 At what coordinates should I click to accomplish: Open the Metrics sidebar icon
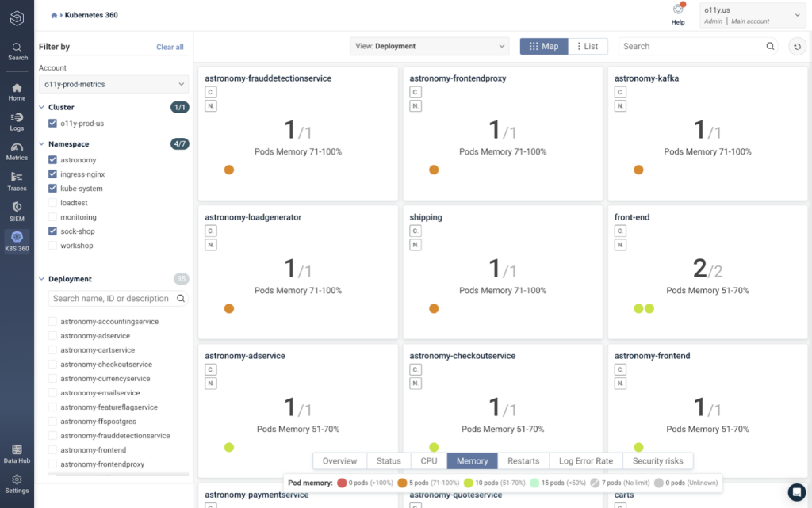17,151
